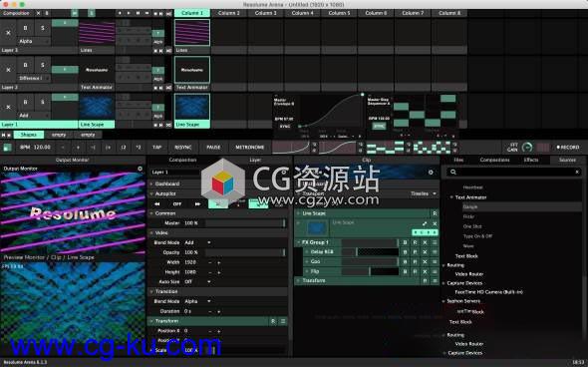Bypass the Delay RGB effect
This screenshot has height=367, width=588.
[x=405, y=252]
